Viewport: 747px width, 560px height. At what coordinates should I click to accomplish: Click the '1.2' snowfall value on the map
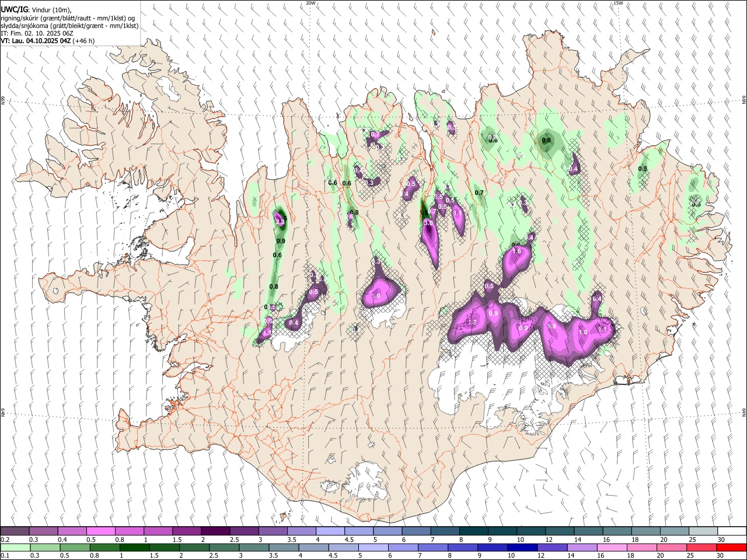click(x=472, y=322)
